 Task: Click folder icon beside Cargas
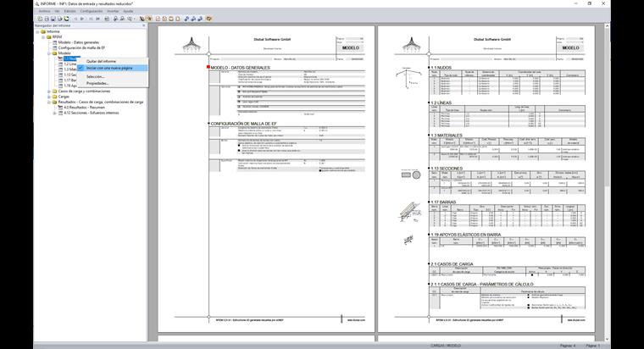(x=54, y=97)
